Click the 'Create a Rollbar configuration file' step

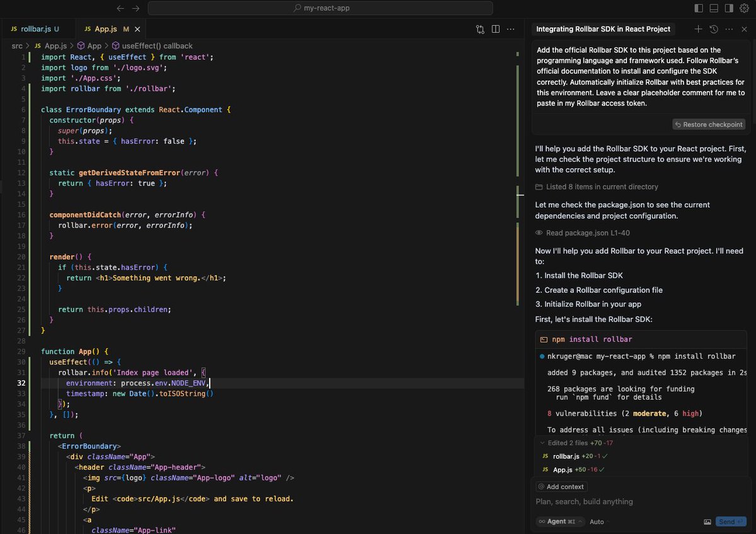(x=604, y=290)
